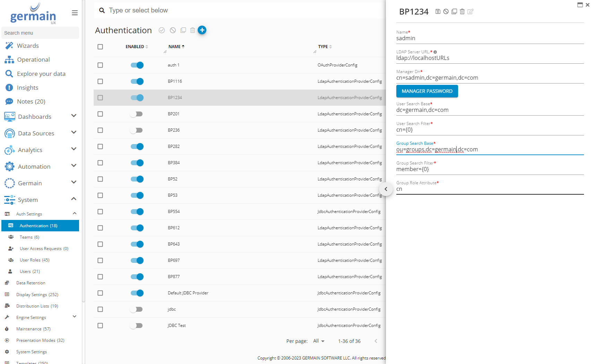Open the Per page All dropdown
594x364 pixels.
pos(319,341)
